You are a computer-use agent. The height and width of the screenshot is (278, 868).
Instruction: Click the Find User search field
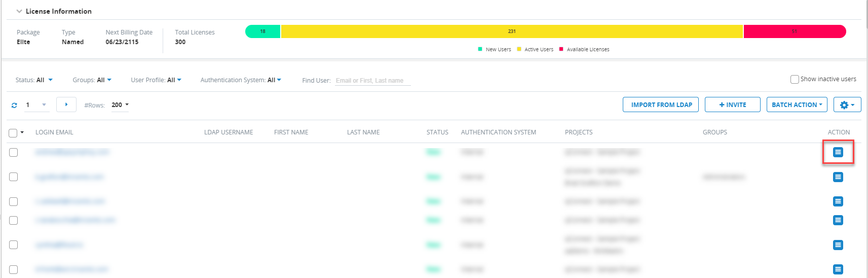tap(372, 81)
